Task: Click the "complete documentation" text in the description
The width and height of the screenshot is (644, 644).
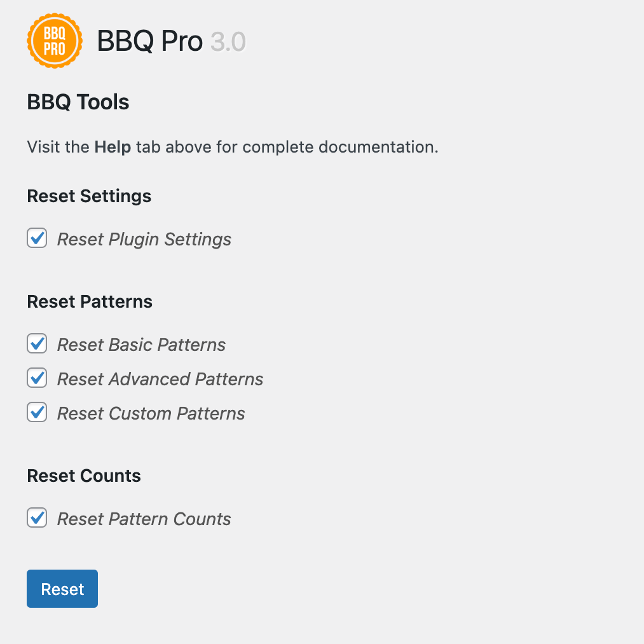Action: tap(340, 147)
